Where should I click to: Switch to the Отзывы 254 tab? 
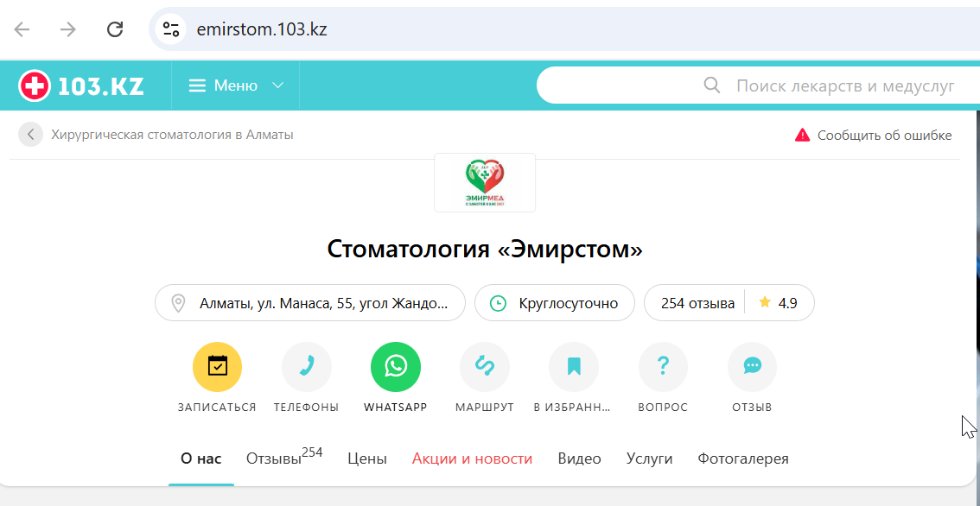(x=284, y=458)
